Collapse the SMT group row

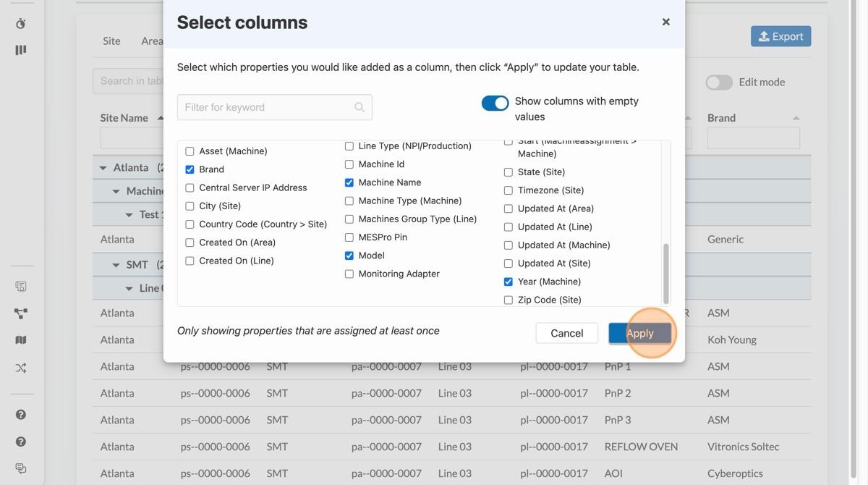[x=116, y=263]
